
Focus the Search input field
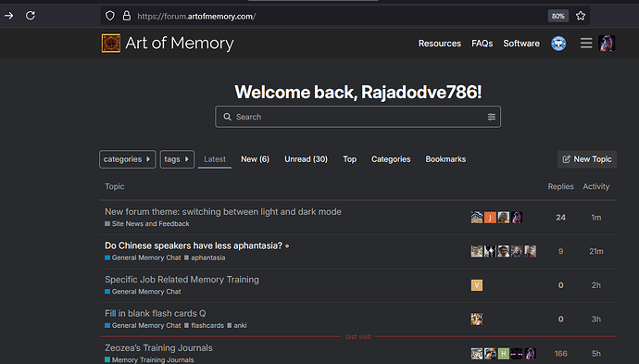357,117
